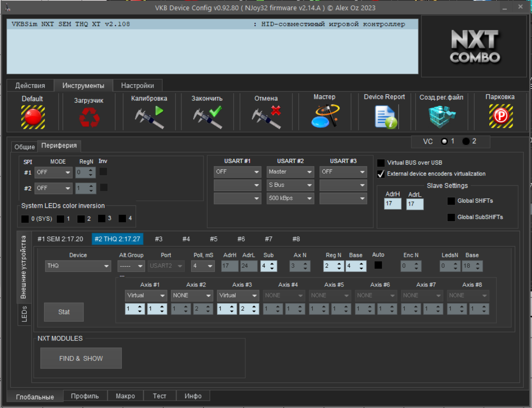
Task: Toggle the Global SHIFTs checkbox
Action: (451, 201)
